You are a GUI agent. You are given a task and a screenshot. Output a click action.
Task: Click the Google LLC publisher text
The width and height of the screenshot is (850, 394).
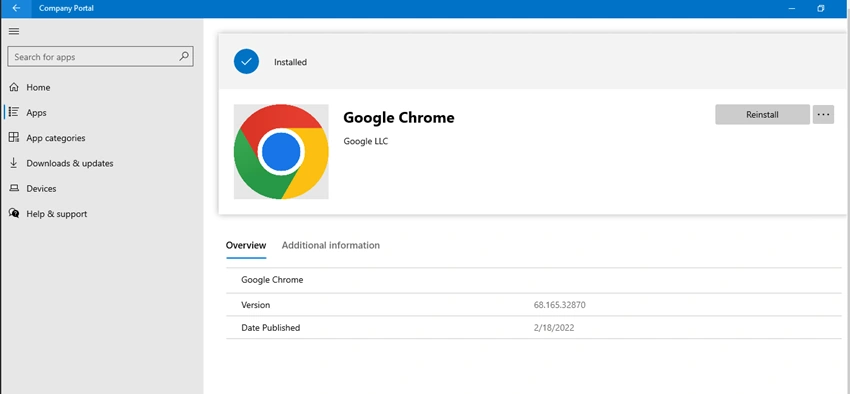coord(366,141)
